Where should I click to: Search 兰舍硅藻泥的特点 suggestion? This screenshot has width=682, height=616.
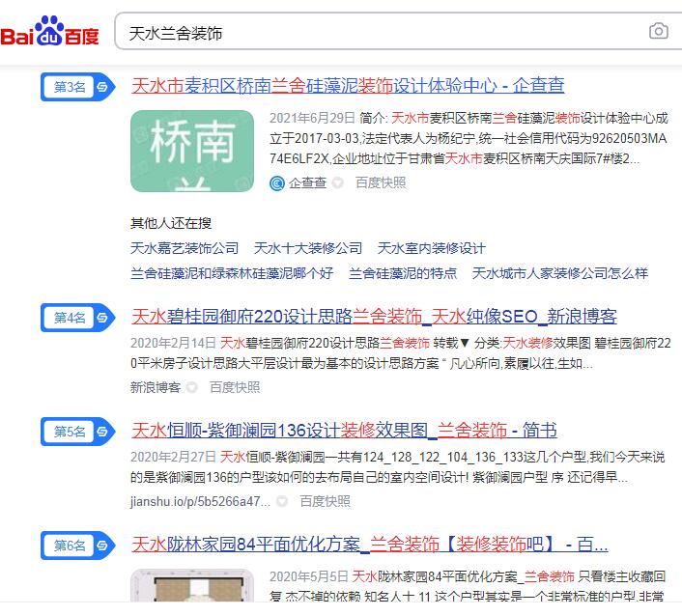403,273
